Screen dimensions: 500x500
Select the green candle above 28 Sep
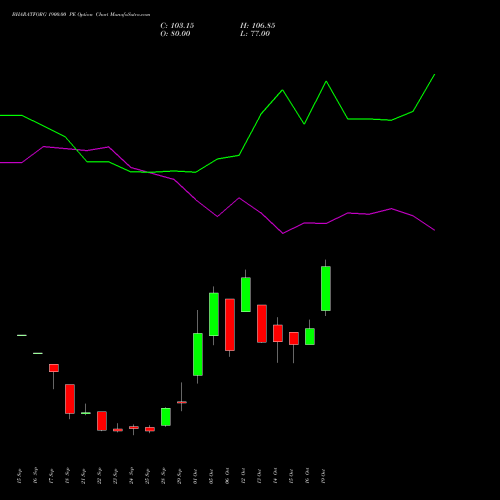[166, 417]
